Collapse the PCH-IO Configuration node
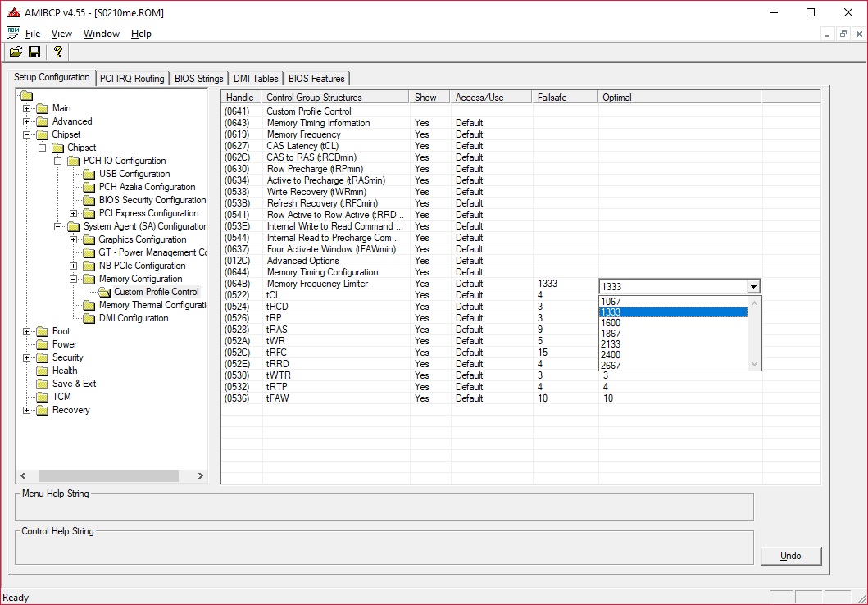Viewport: 868px width, 605px height. click(57, 161)
